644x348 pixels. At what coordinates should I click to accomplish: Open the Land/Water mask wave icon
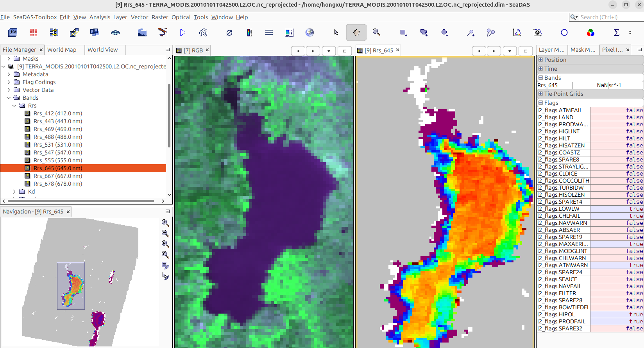tap(142, 32)
